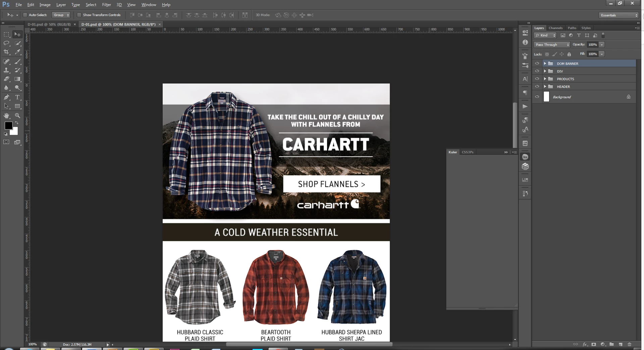
Task: Open the Filter menu
Action: (x=106, y=5)
